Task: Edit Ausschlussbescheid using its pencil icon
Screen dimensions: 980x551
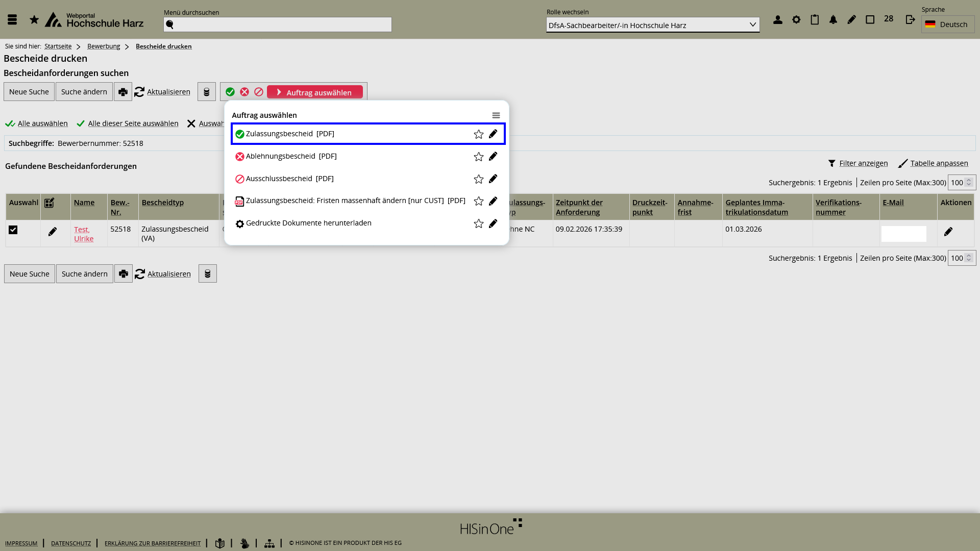Action: pos(493,179)
